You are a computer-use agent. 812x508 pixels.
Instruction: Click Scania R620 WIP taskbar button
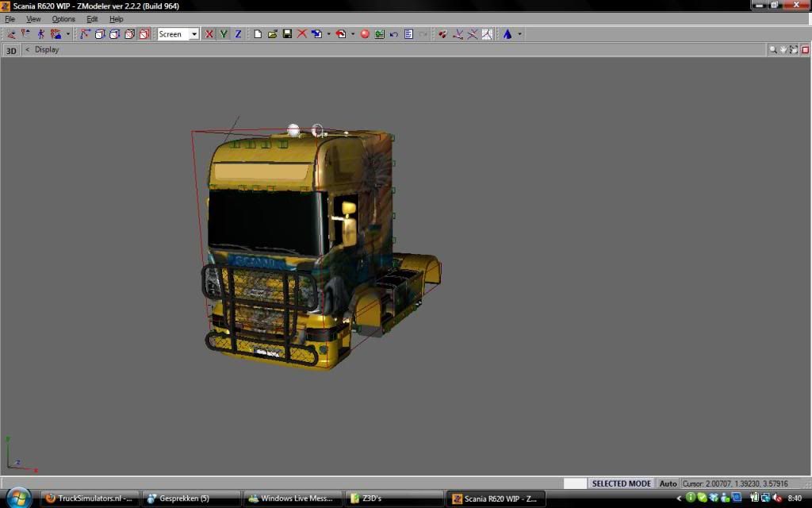click(x=496, y=498)
